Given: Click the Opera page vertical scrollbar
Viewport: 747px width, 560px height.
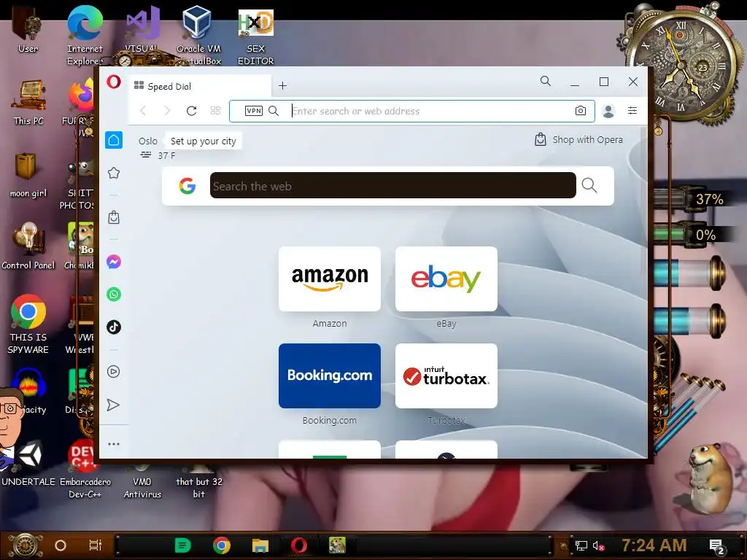Looking at the screenshot, I should point(643,200).
